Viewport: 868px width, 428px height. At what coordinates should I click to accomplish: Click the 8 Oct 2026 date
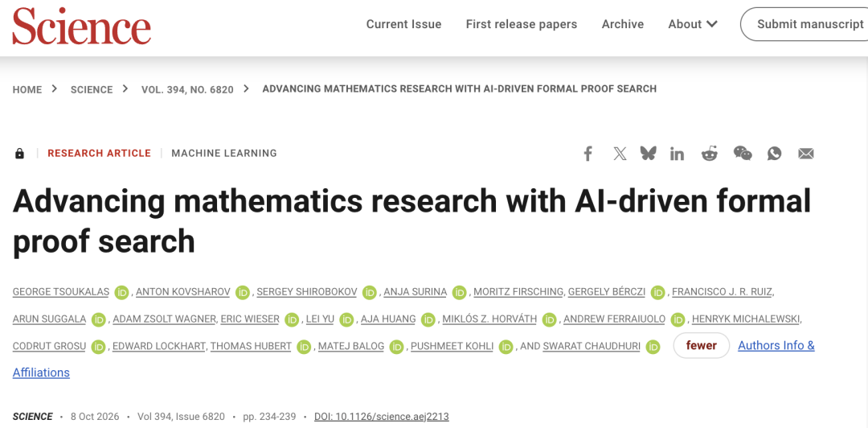95,417
